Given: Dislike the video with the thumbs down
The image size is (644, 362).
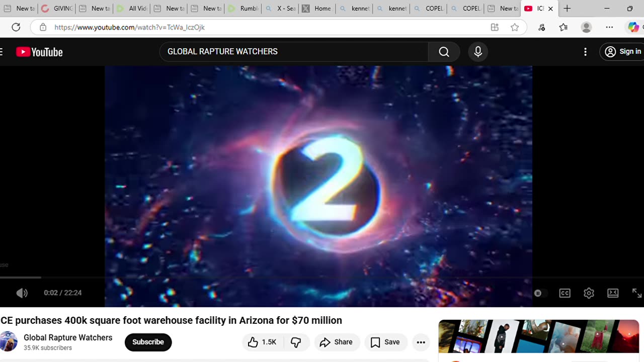Looking at the screenshot, I should click(x=296, y=342).
